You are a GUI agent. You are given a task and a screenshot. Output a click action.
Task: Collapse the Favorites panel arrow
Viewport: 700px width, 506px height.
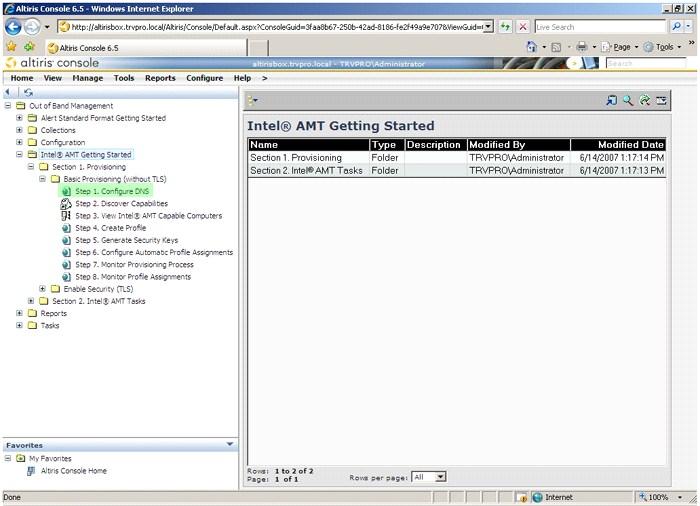(x=230, y=444)
